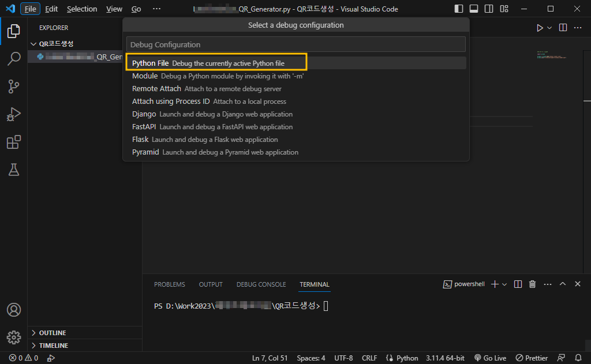
Task: Split the editor to the right
Action: click(563, 28)
